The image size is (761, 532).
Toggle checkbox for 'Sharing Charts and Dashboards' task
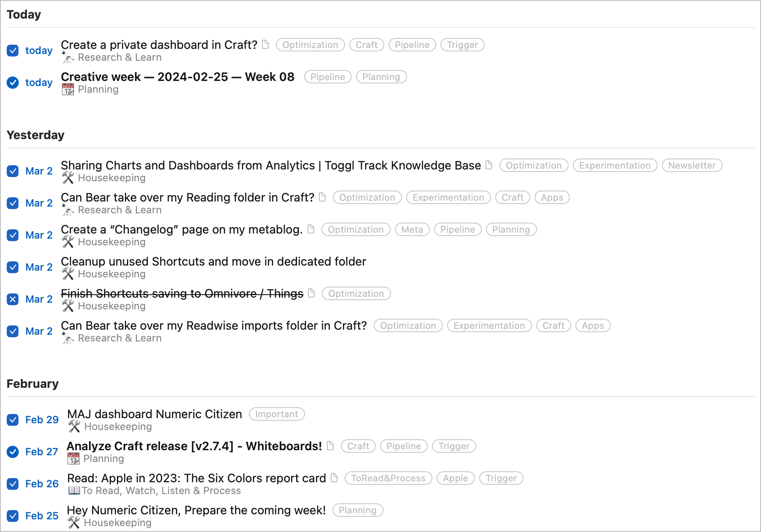click(x=13, y=171)
